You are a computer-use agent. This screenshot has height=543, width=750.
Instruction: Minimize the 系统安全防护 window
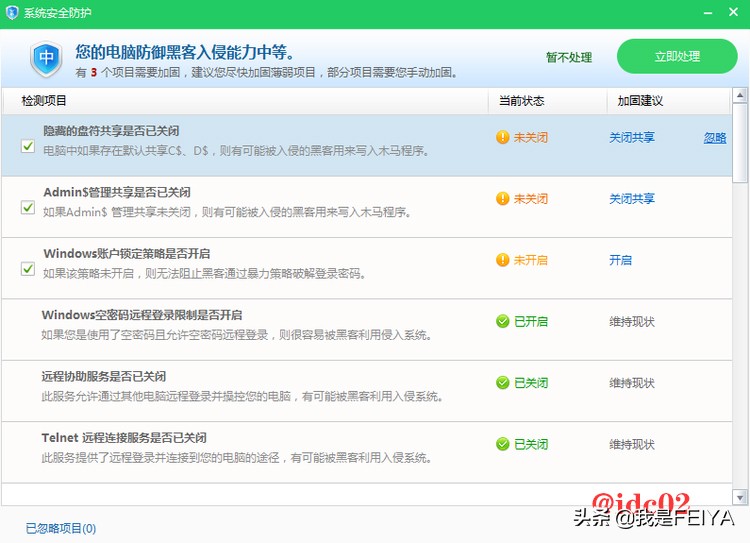tap(708, 13)
